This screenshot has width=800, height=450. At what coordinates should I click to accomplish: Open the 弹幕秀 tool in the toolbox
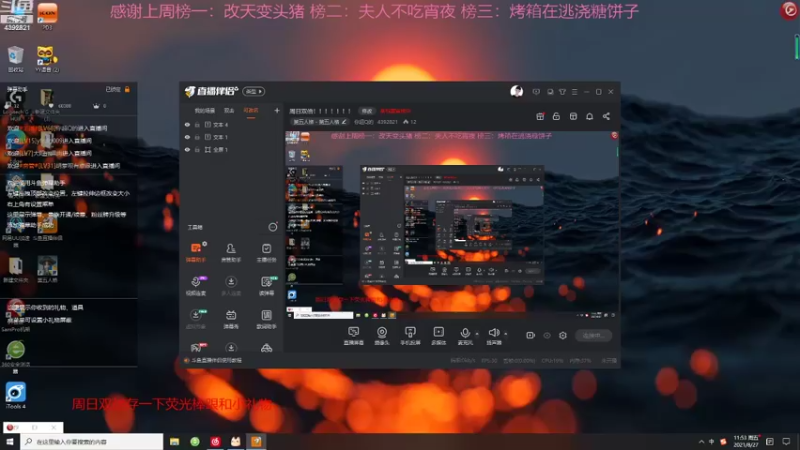[231, 319]
